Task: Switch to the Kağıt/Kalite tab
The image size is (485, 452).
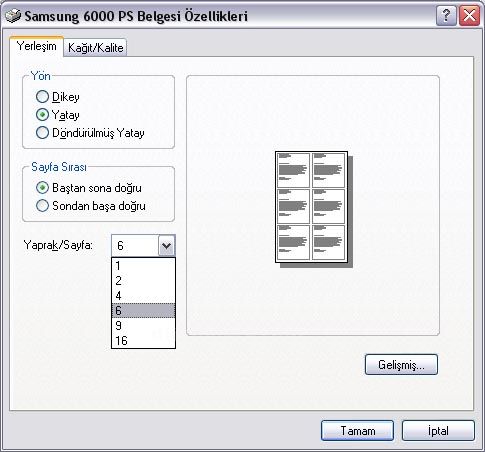Action: [x=95, y=48]
